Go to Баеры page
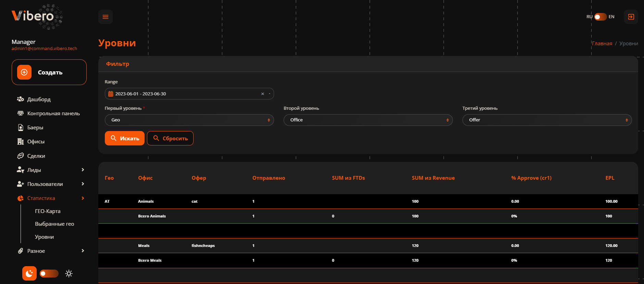 [35, 128]
